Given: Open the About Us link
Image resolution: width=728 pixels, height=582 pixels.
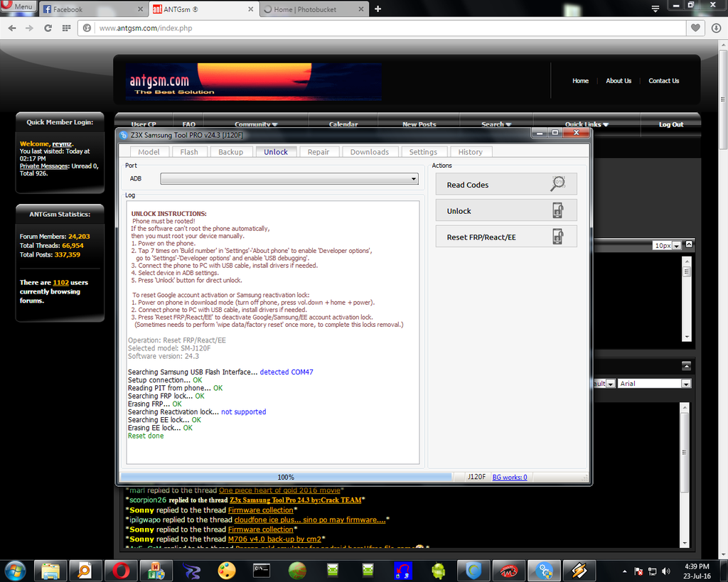Looking at the screenshot, I should tap(619, 81).
